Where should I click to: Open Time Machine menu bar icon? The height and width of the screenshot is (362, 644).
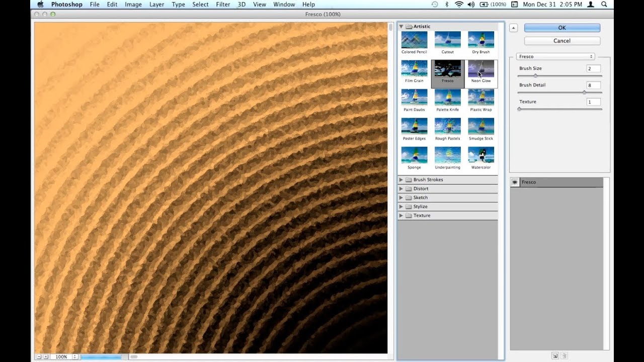pyautogui.click(x=435, y=5)
